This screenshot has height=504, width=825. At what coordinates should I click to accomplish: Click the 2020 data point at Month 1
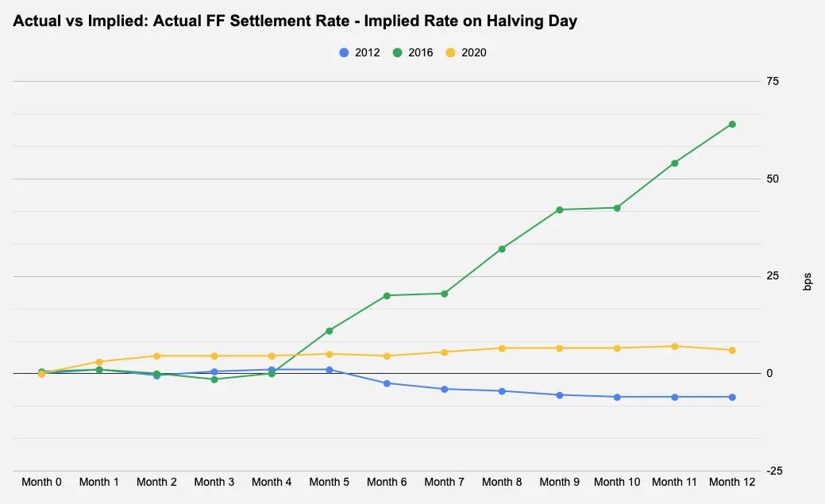(99, 362)
